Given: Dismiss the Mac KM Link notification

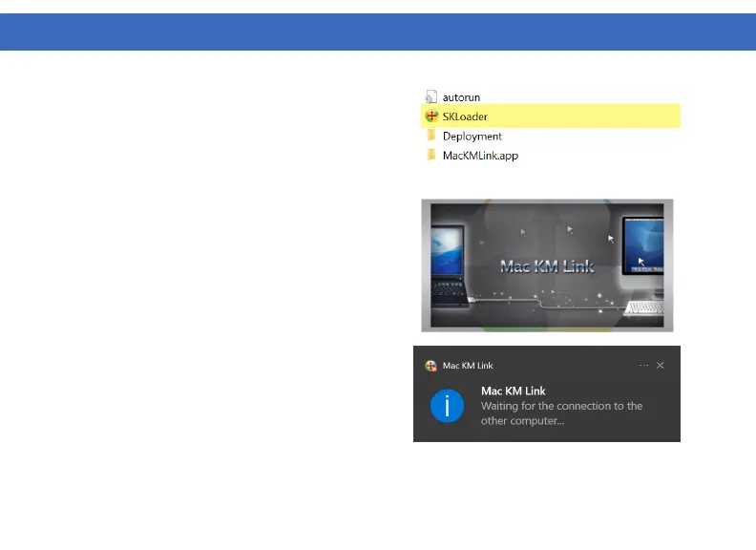Looking at the screenshot, I should (661, 365).
